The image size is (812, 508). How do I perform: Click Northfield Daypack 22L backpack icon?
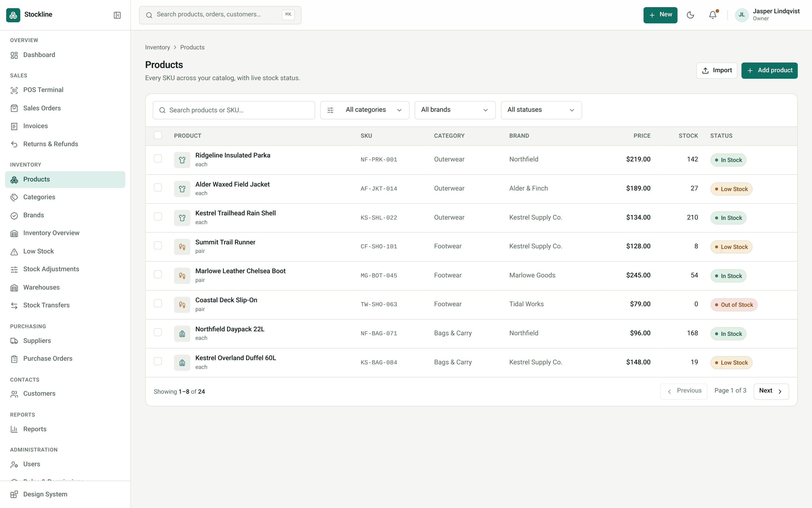tap(182, 334)
